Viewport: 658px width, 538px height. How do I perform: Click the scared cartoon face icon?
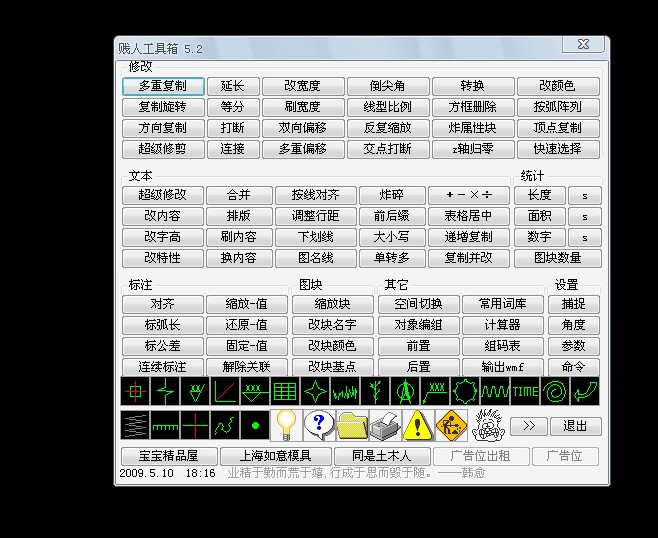488,425
